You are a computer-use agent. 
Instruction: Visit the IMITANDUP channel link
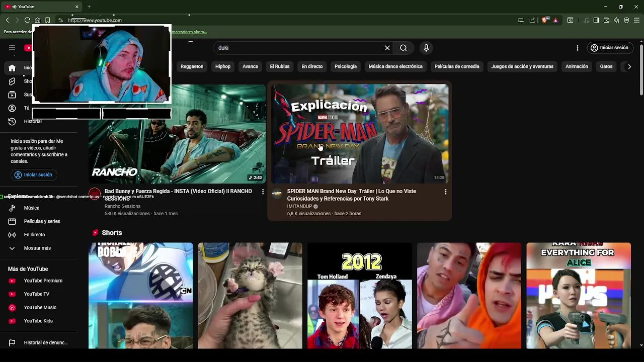[299, 206]
